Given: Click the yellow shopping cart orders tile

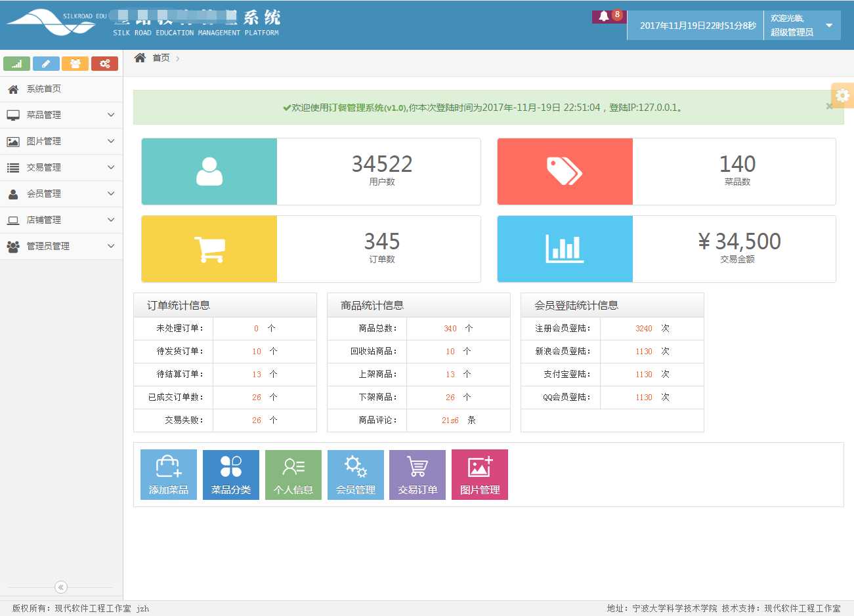Looking at the screenshot, I should click(209, 249).
